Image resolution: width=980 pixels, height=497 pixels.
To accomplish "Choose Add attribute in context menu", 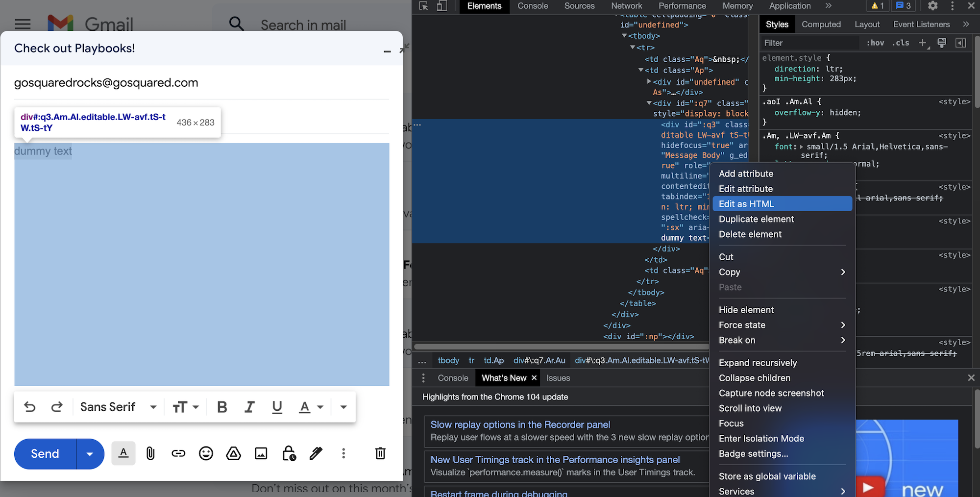I will (782, 174).
